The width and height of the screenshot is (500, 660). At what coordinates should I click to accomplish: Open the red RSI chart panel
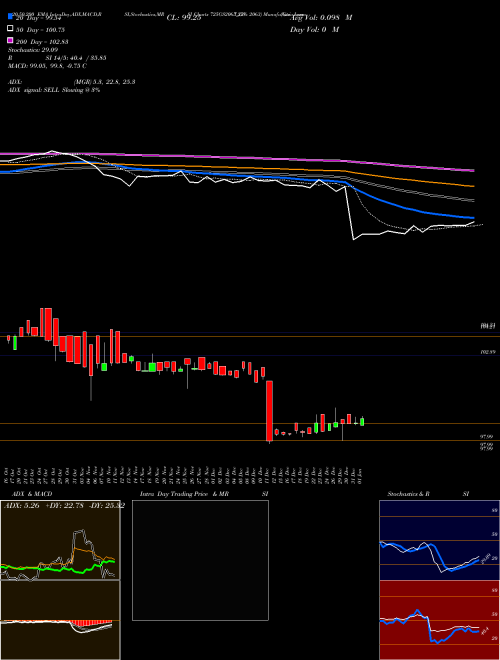click(439, 620)
